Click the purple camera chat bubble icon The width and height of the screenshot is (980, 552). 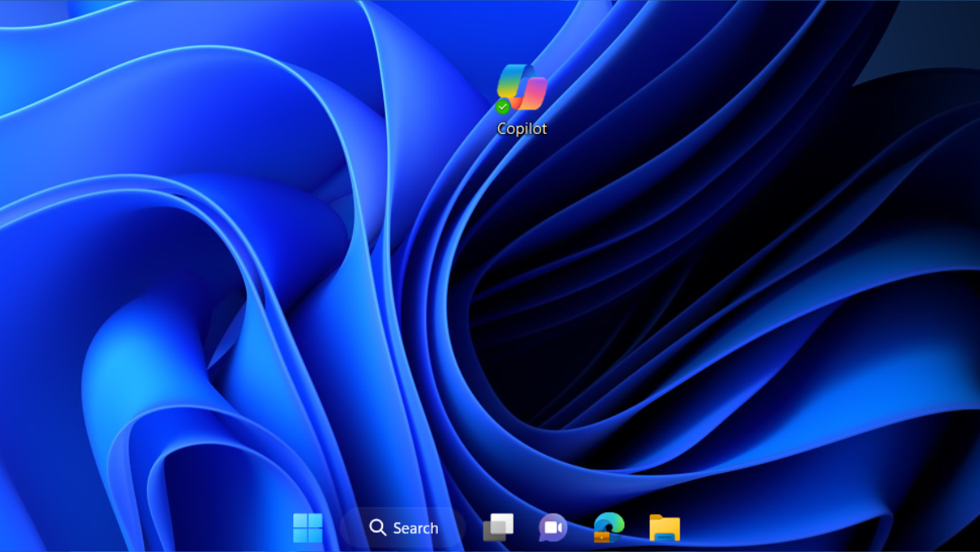553,528
